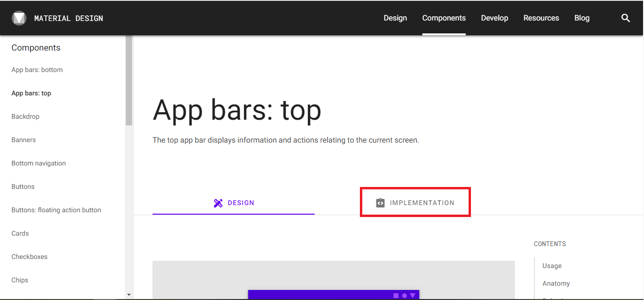Go to the Blog link
This screenshot has height=300, width=644.
(582, 18)
